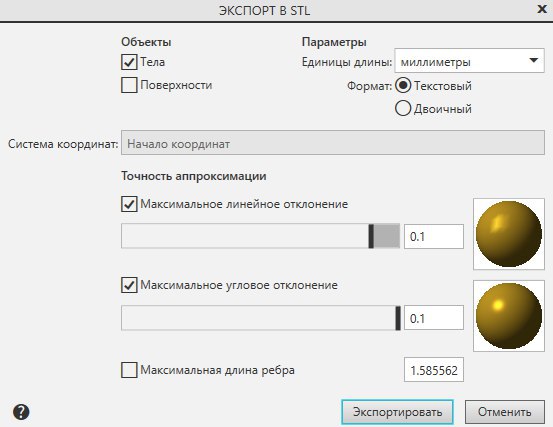Click the Экспортировать button
This screenshot has width=553, height=427.
pos(397,412)
